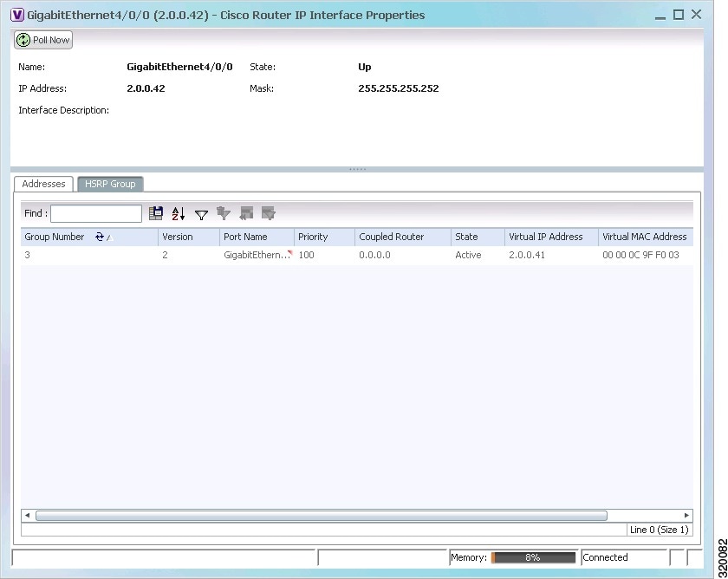The width and height of the screenshot is (728, 579).
Task: Click the Memory 8% usage bar
Action: pos(533,557)
